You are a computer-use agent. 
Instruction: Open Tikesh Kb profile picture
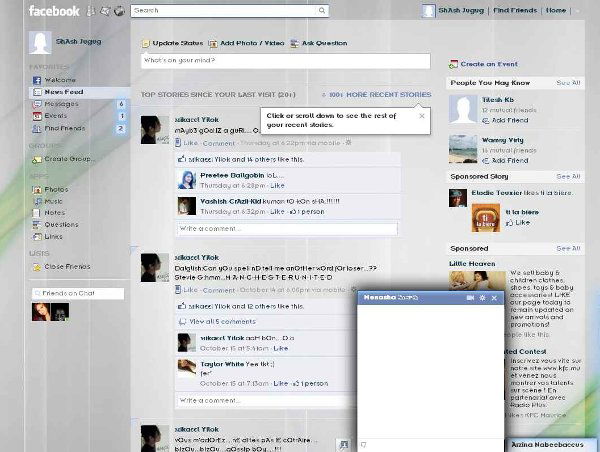(x=463, y=110)
